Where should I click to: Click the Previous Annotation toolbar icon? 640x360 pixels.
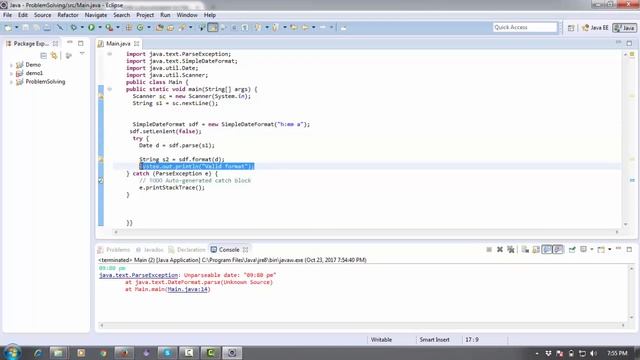pos(276,28)
